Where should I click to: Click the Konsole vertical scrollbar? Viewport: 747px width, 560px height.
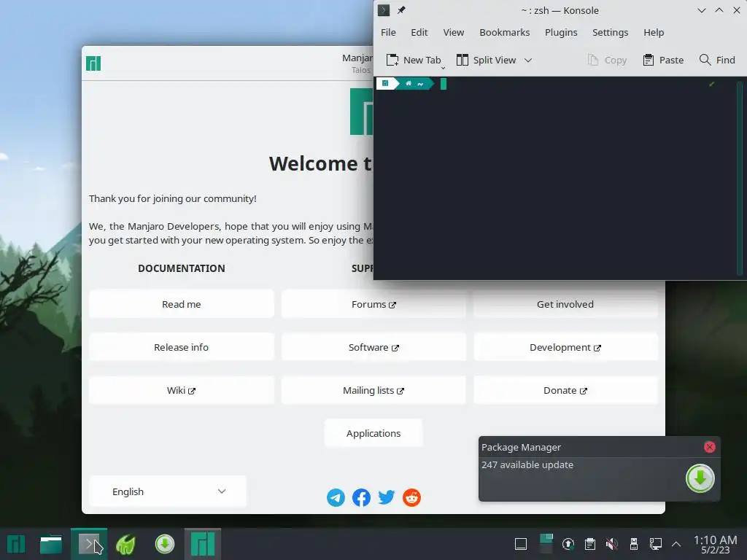point(740,178)
